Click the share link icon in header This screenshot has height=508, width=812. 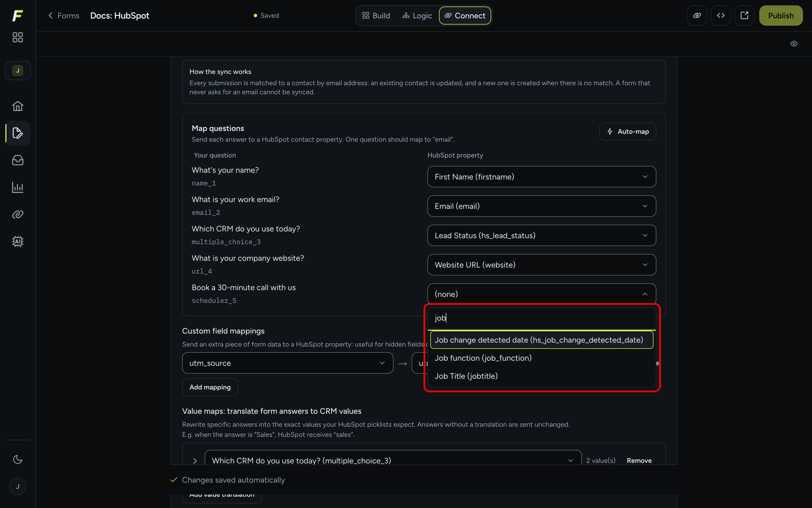(x=697, y=16)
